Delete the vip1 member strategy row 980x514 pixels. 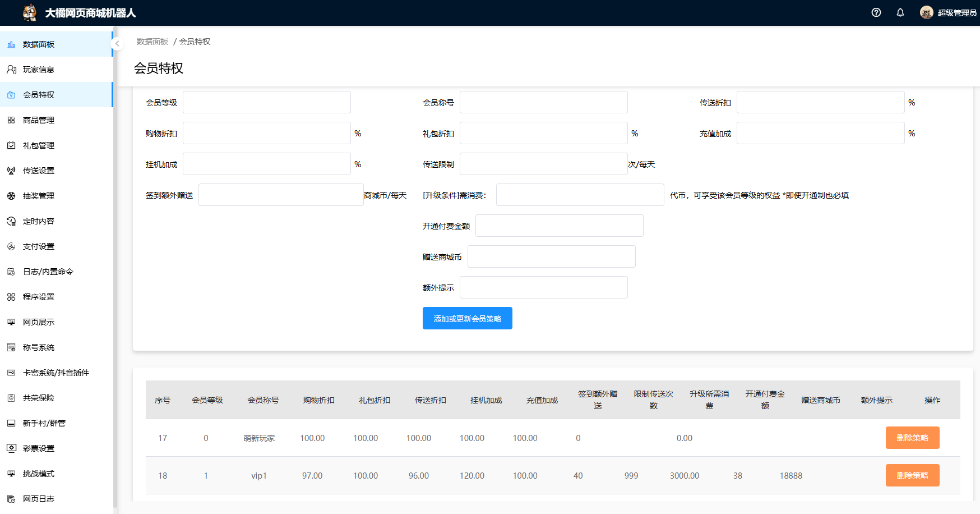(x=912, y=475)
